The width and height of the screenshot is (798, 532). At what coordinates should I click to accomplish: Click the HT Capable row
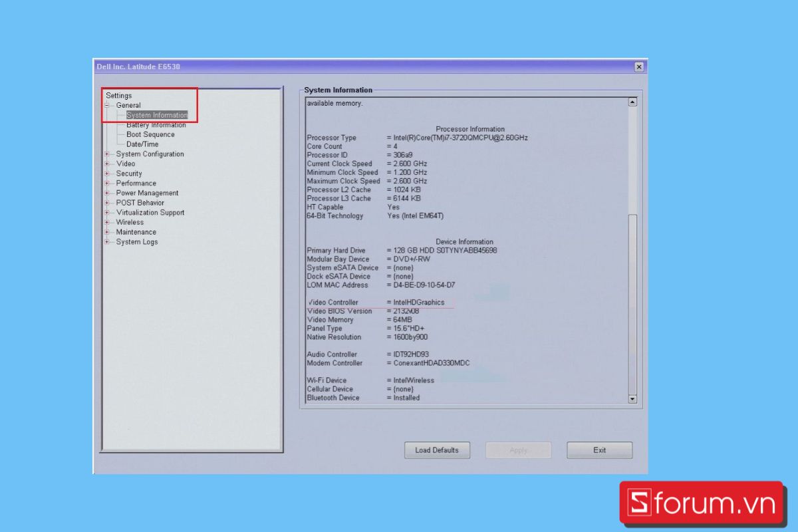(353, 207)
